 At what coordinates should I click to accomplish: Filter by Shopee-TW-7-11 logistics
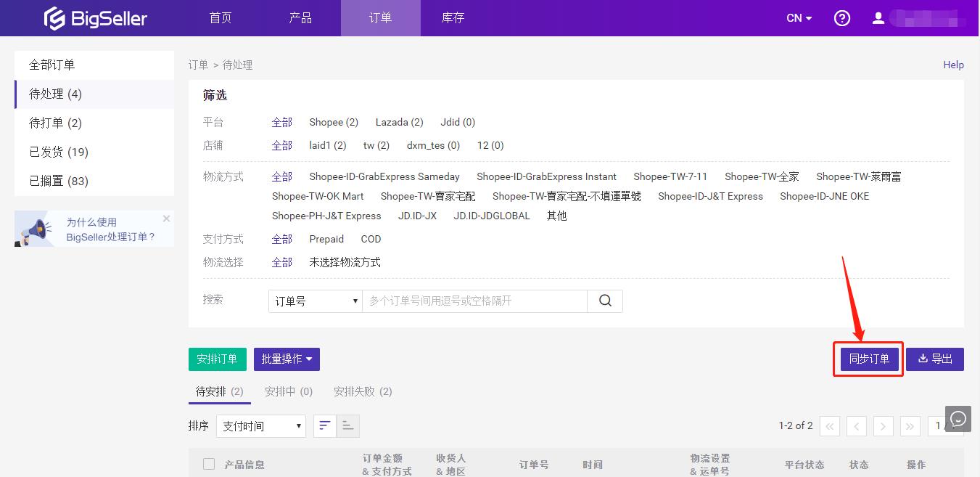(x=670, y=177)
